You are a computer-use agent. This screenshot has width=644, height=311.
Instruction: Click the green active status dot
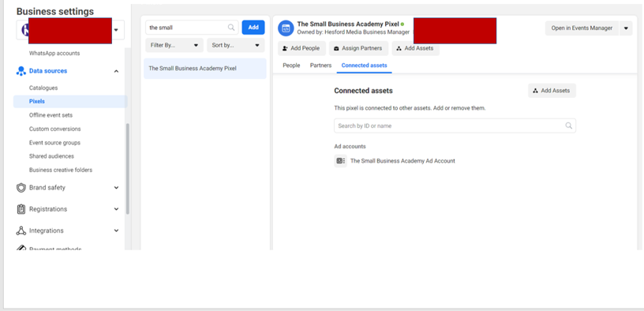coord(402,24)
